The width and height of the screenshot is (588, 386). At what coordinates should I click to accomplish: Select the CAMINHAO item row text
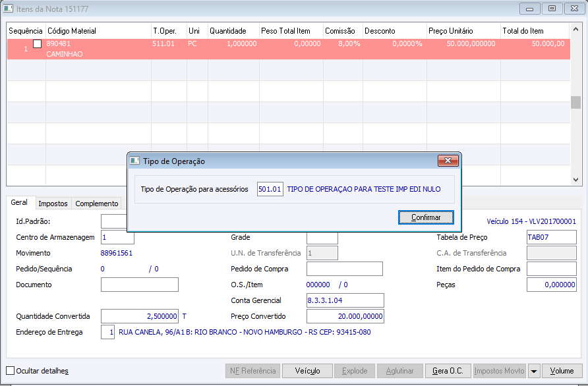[65, 54]
